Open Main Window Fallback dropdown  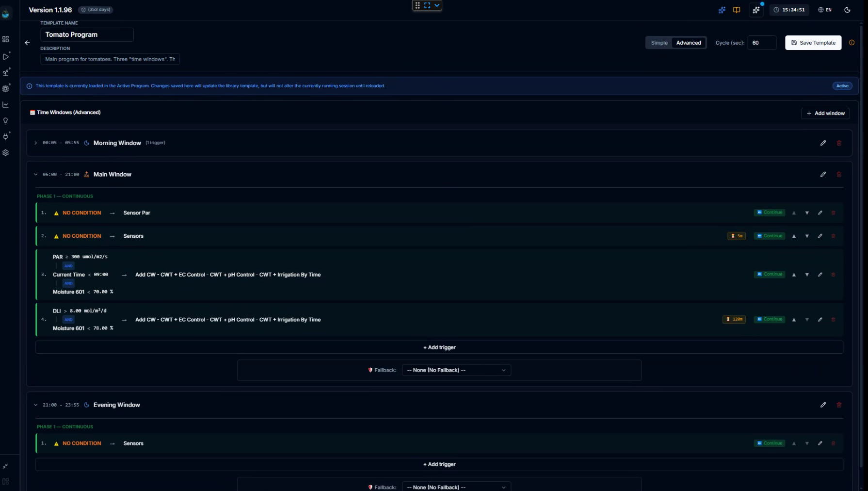pos(456,370)
